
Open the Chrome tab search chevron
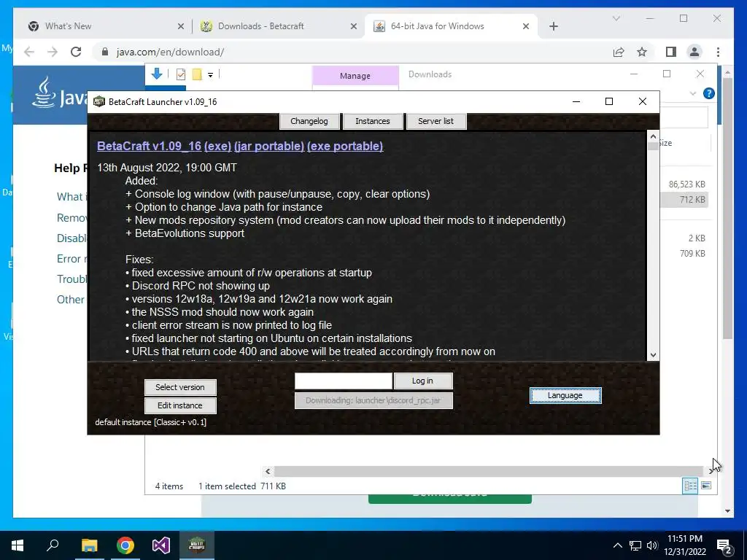[x=616, y=18]
